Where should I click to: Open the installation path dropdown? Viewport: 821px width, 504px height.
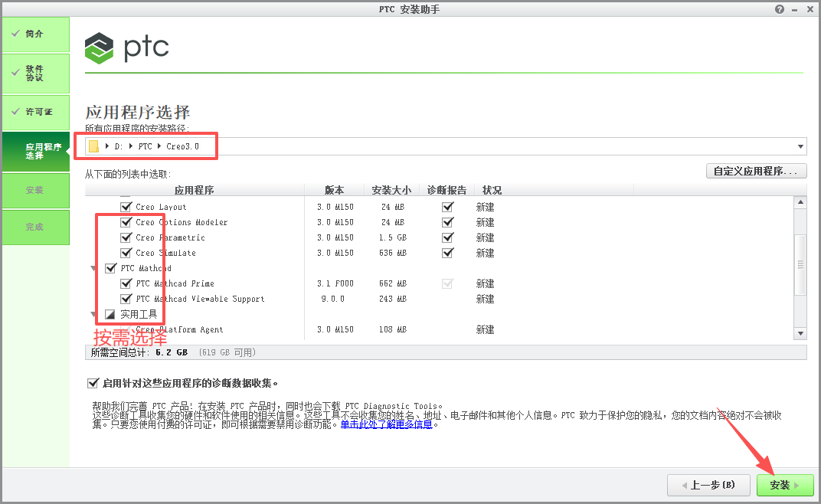pyautogui.click(x=800, y=146)
